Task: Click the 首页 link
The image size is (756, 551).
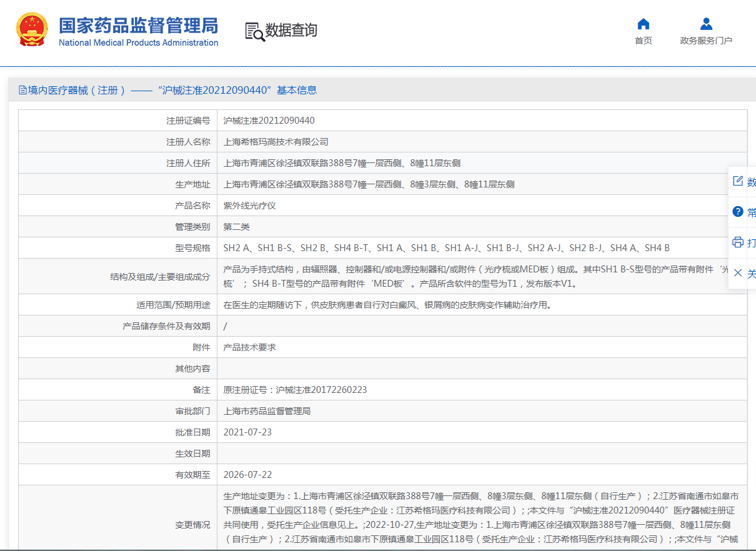Action: tap(643, 41)
